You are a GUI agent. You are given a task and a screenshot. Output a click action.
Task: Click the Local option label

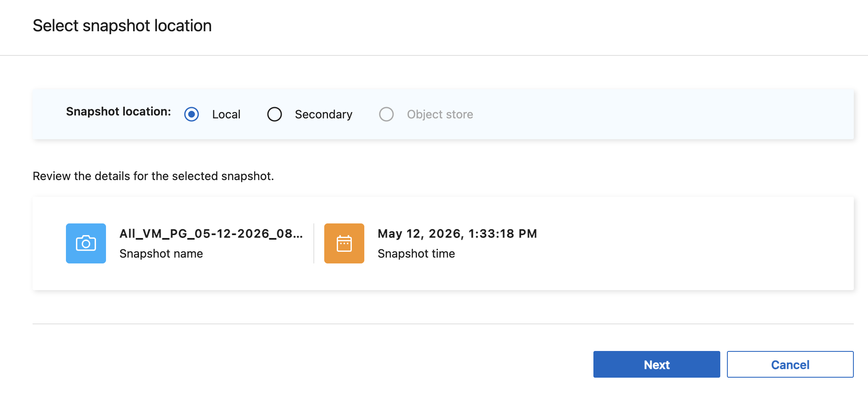click(226, 114)
